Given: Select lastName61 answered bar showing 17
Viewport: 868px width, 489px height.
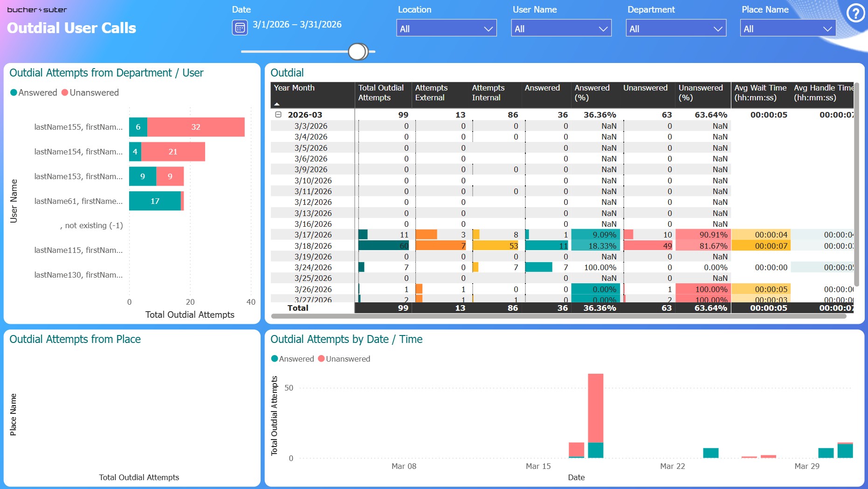Looking at the screenshot, I should 155,201.
